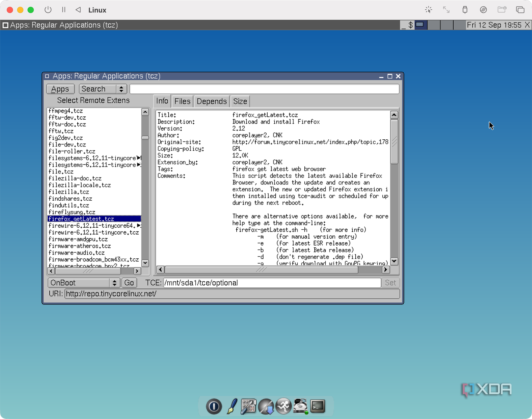Select firmware-broadcom_bcm43xx.tcz in the list
Viewport: 532px width, 419px height.
coord(94,260)
